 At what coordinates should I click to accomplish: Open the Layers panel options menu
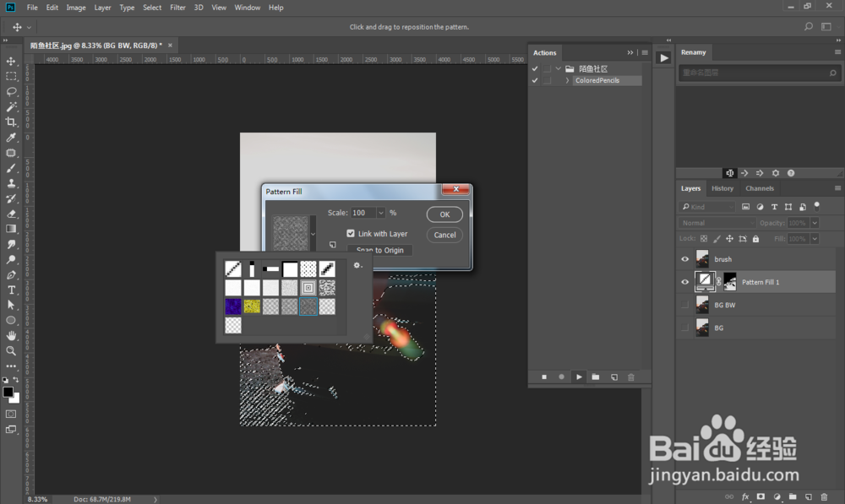click(837, 188)
